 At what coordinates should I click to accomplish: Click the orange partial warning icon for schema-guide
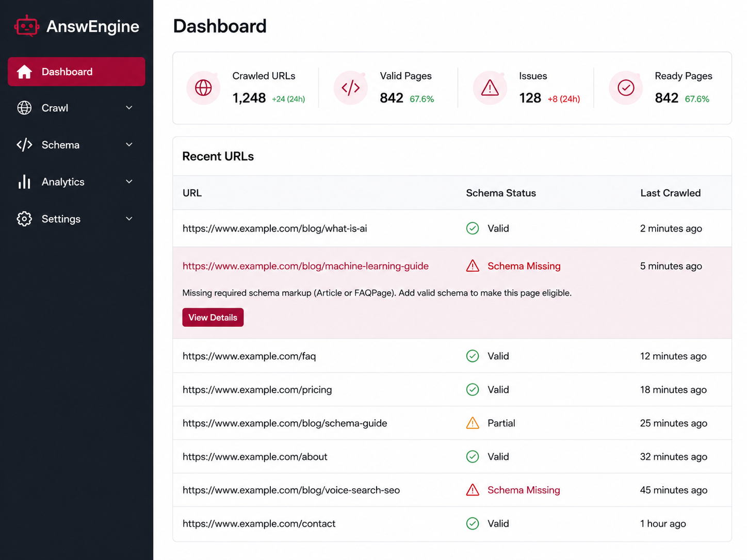pyautogui.click(x=473, y=423)
